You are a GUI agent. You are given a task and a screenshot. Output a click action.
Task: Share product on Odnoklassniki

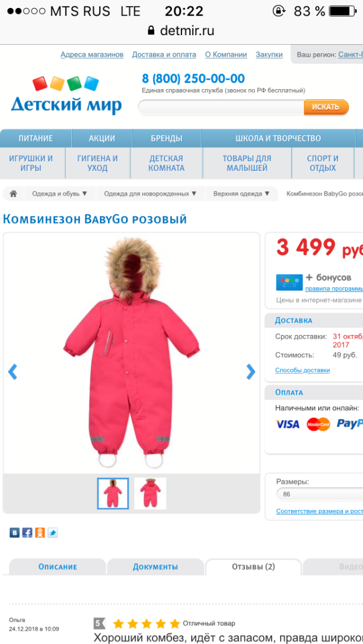[x=40, y=533]
